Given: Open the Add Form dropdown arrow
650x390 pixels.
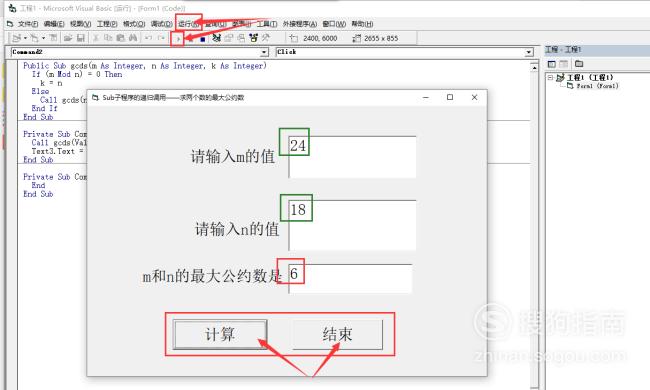Looking at the screenshot, I should (x=43, y=38).
